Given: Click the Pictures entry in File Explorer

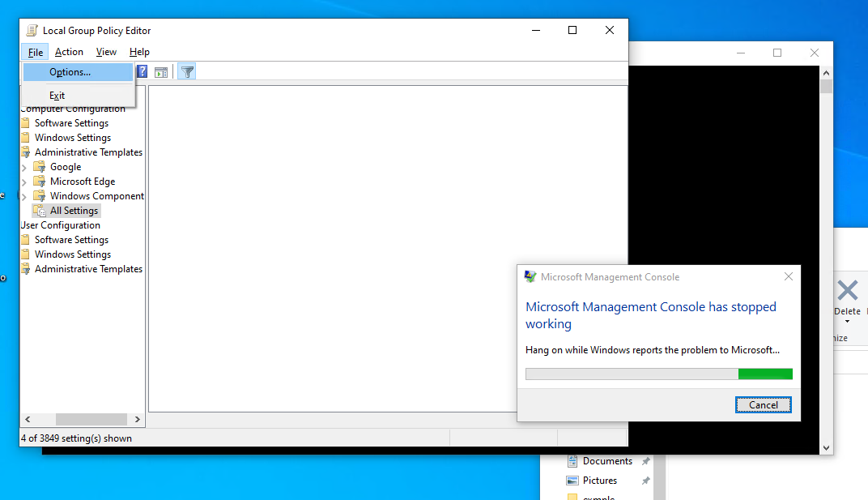Looking at the screenshot, I should pos(599,481).
